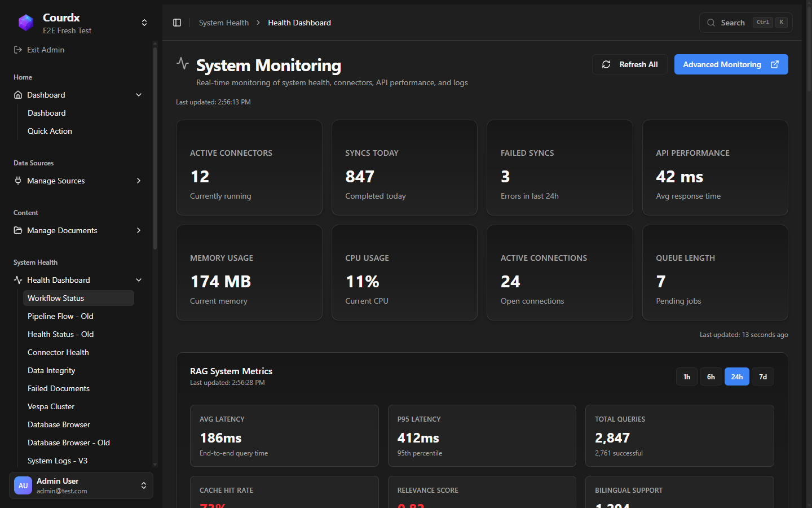The image size is (812, 508).
Task: Enable the 6h metrics time range
Action: point(710,376)
